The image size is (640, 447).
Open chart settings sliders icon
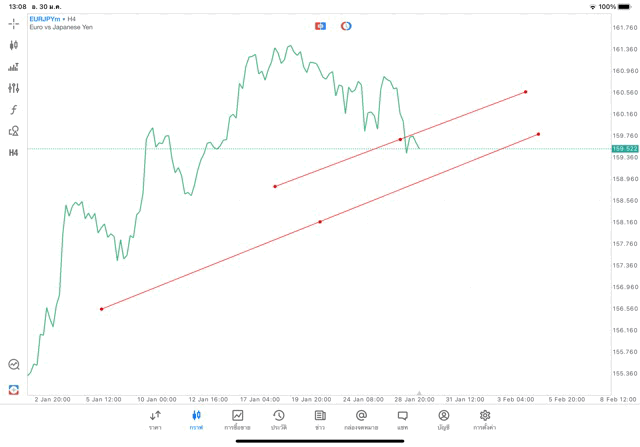click(x=14, y=88)
